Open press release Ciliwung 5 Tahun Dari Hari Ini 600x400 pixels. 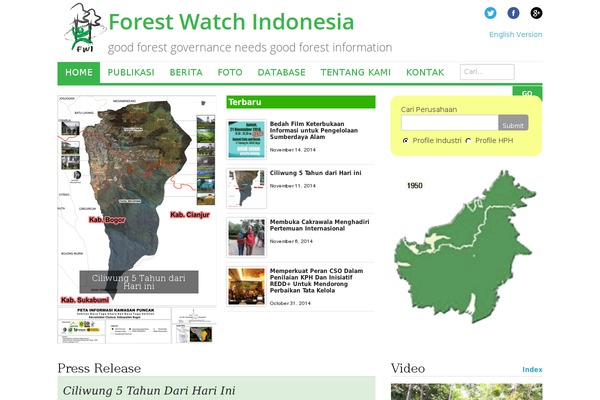[x=149, y=390]
